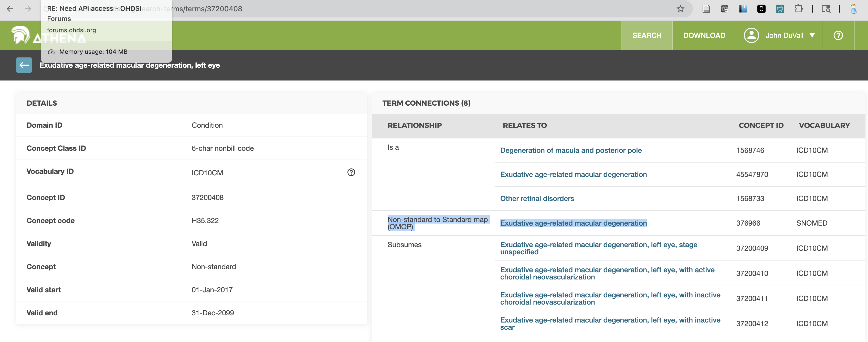868x342 pixels.
Task: Open left eye, stage unspecified concept link
Action: [x=598, y=248]
